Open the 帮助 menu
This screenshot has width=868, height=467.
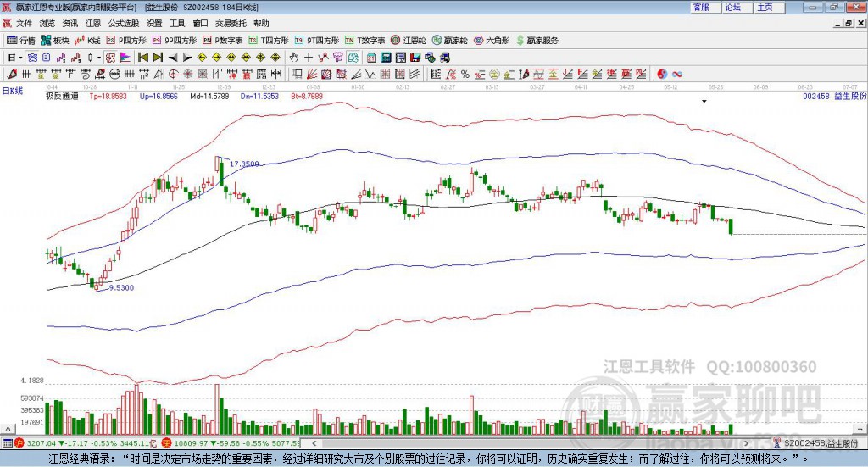tap(261, 23)
